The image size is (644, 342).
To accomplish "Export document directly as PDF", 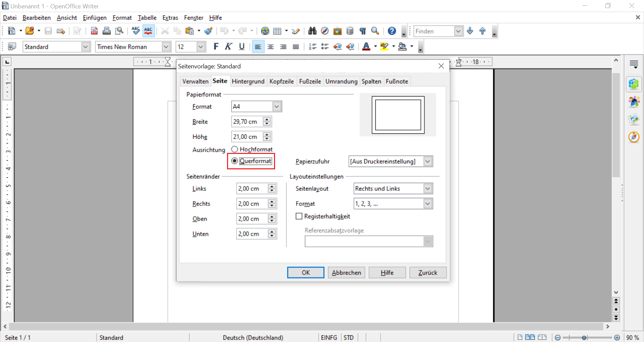I will point(94,31).
